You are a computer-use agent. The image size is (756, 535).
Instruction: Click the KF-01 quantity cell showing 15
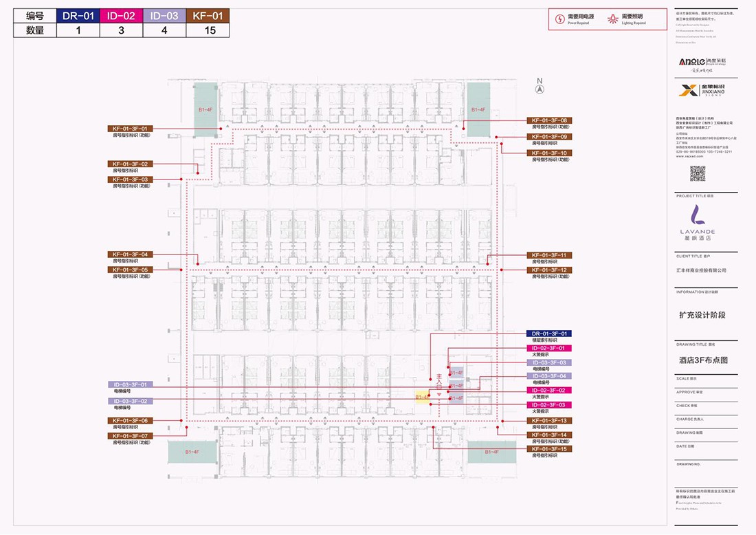pyautogui.click(x=208, y=30)
